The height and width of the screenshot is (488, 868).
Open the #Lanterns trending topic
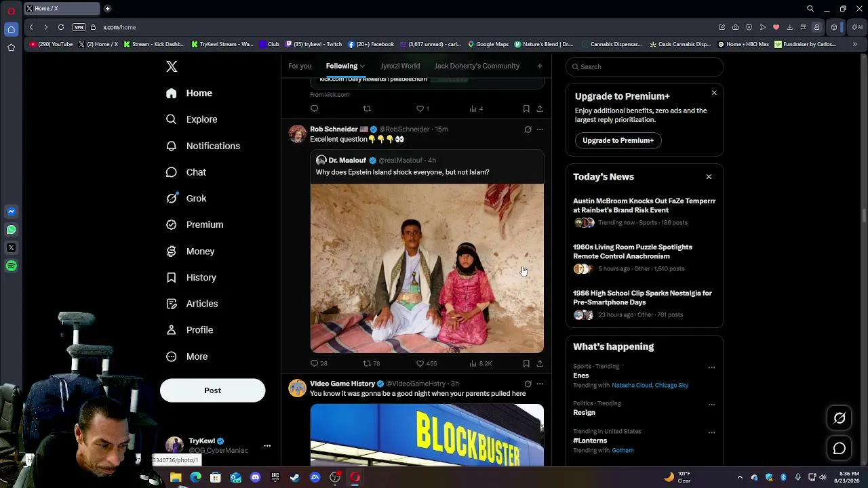pyautogui.click(x=590, y=441)
